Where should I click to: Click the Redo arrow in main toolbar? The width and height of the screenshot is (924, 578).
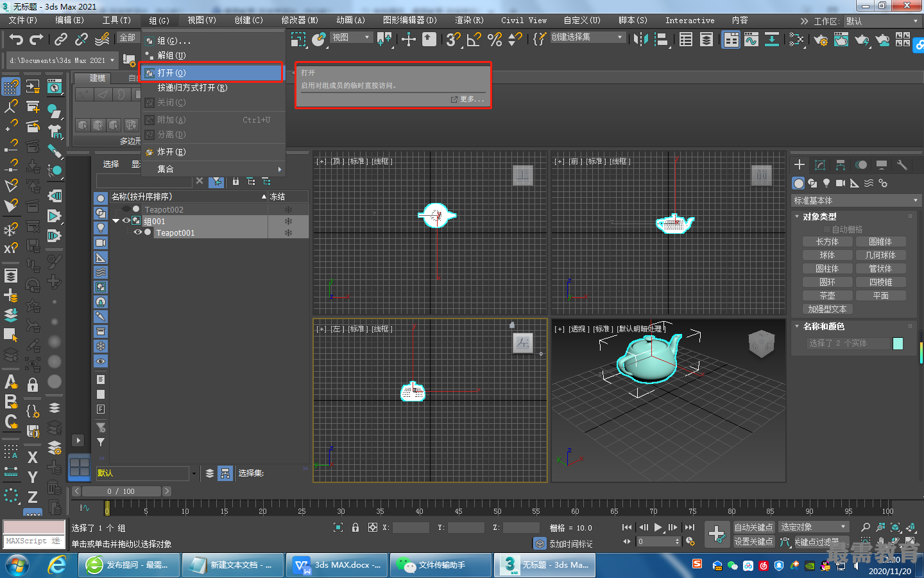click(37, 39)
